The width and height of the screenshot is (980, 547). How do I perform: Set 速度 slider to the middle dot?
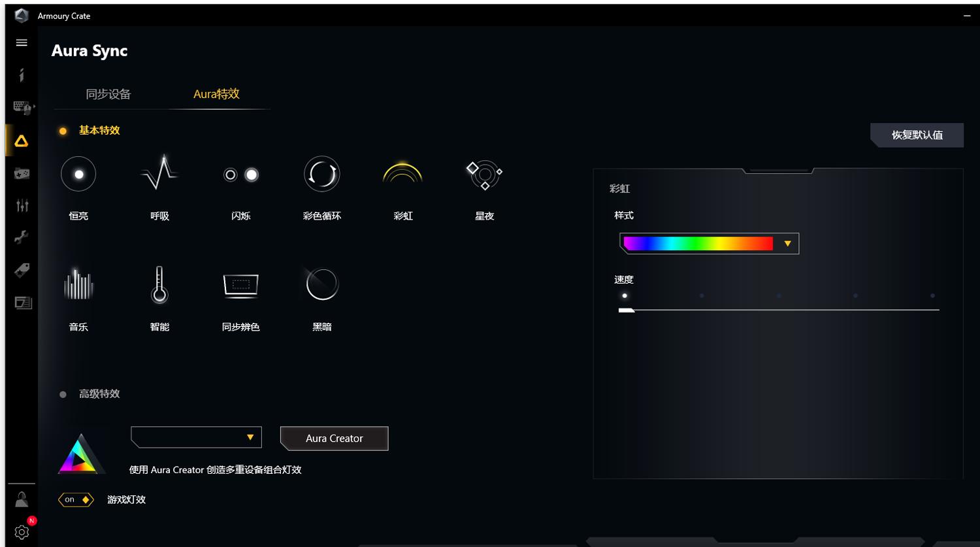pos(779,296)
